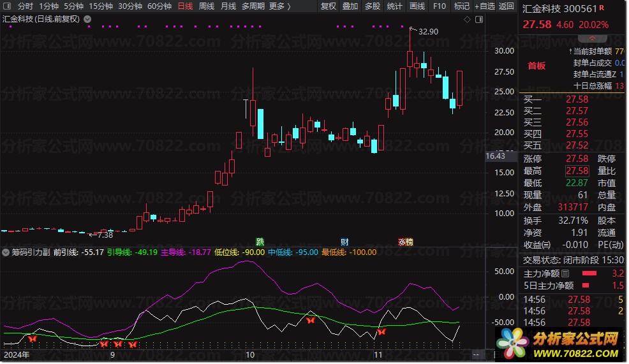Collapse the quote panel with up-arrow tab

[592, 39]
